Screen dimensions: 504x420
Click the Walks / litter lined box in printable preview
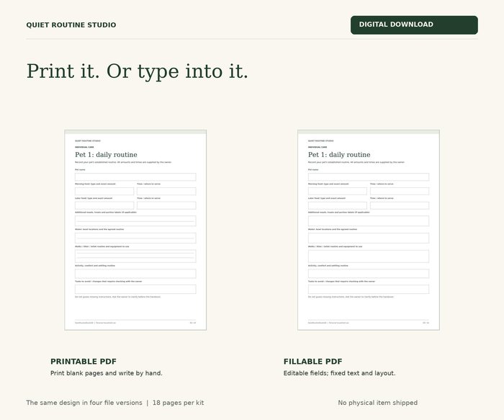135,256
